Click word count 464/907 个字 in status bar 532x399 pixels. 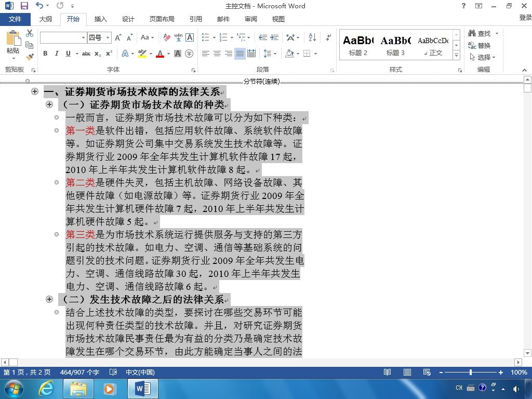79,372
